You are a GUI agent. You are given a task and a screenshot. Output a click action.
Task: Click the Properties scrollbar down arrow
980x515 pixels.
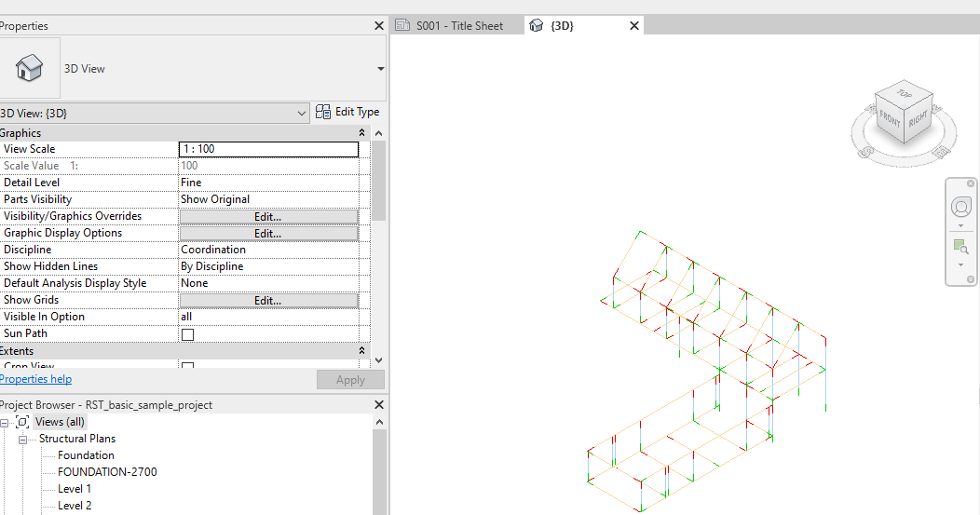coord(378,360)
